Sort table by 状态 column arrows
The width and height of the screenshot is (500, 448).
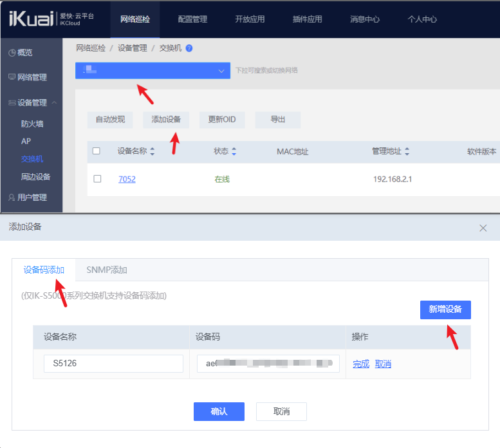(x=234, y=151)
